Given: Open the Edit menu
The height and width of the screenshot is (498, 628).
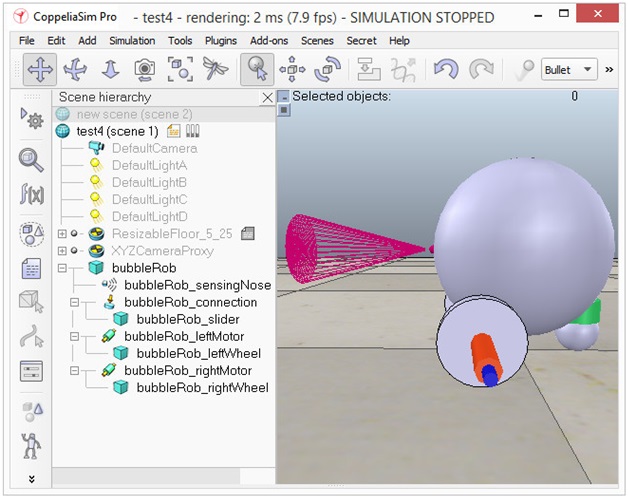Looking at the screenshot, I should [x=56, y=40].
